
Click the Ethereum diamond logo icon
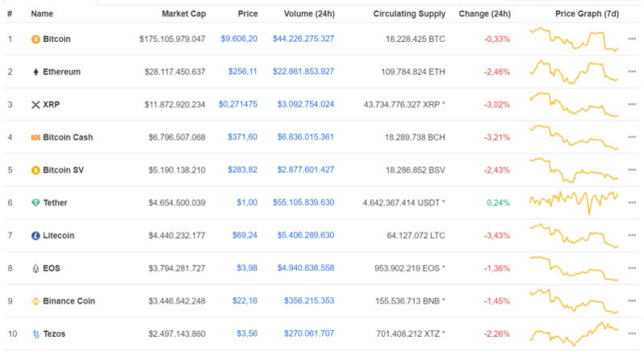[x=35, y=72]
